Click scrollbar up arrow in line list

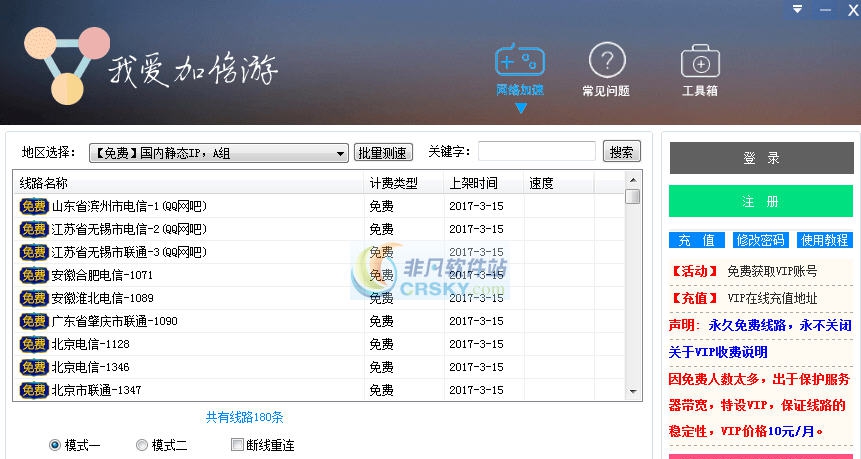633,180
